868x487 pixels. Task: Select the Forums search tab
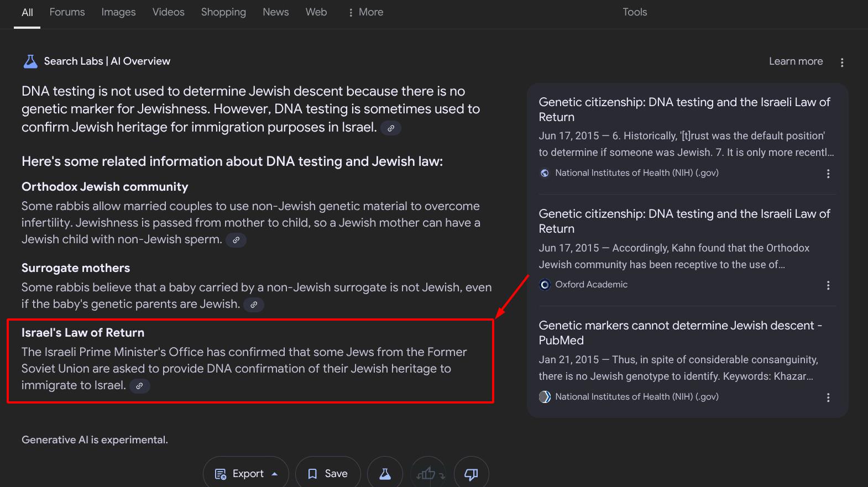[67, 12]
